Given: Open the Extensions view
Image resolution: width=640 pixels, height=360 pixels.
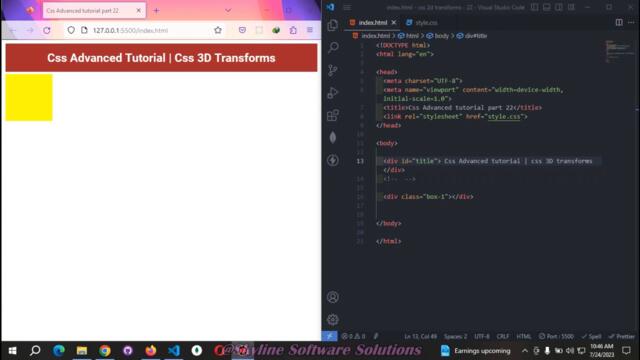Looking at the screenshot, I should click(x=333, y=115).
